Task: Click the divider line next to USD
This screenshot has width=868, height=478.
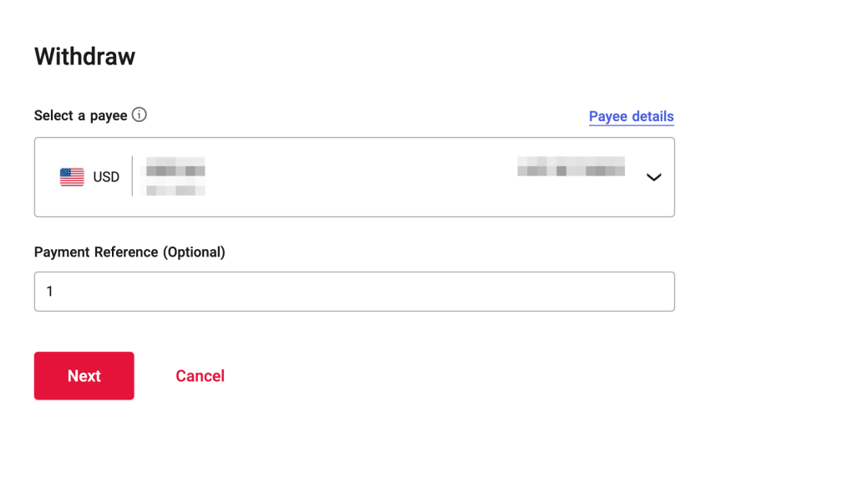Action: click(132, 177)
